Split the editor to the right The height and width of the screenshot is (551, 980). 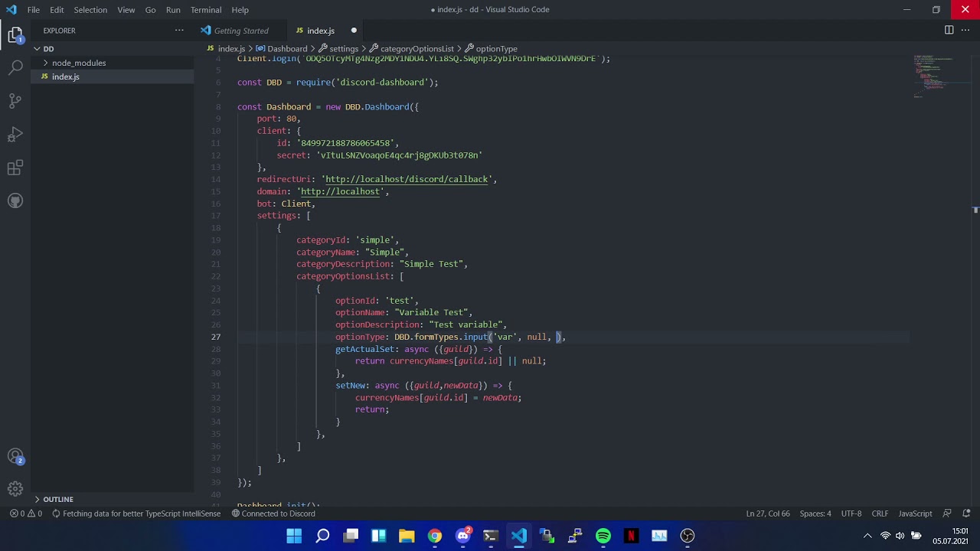(x=949, y=31)
